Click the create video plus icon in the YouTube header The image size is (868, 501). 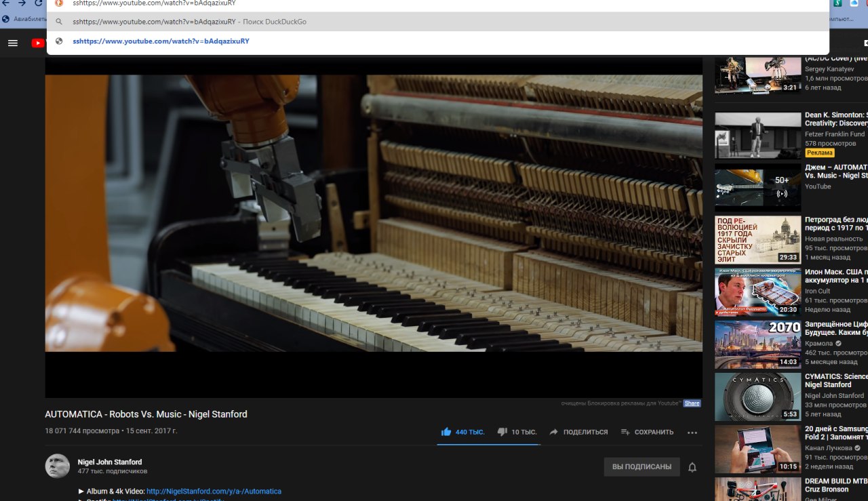point(865,43)
